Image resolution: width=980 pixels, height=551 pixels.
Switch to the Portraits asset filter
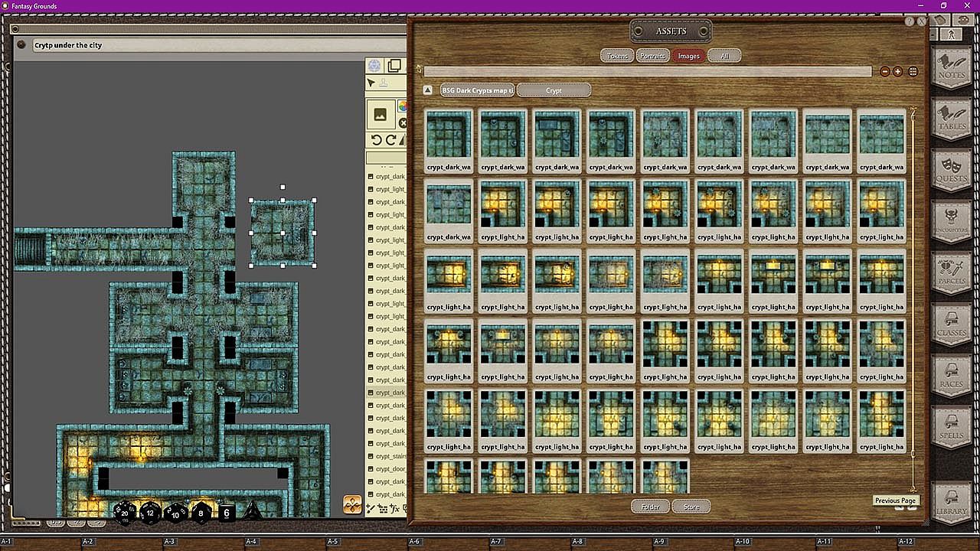[x=652, y=56]
